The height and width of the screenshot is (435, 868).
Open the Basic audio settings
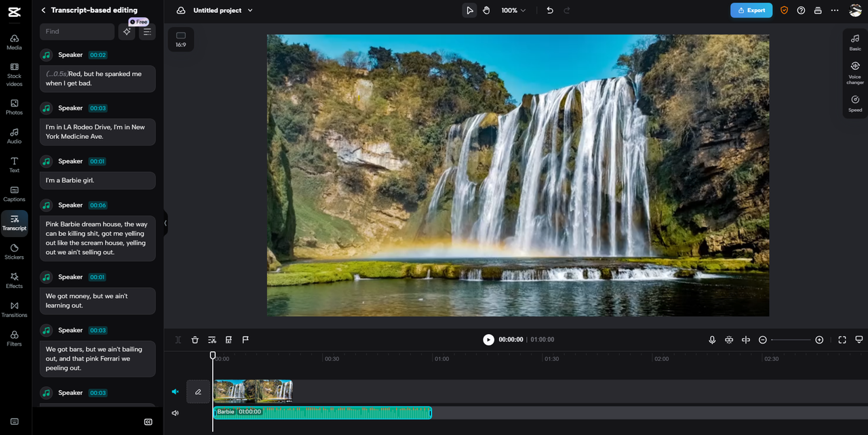point(855,43)
